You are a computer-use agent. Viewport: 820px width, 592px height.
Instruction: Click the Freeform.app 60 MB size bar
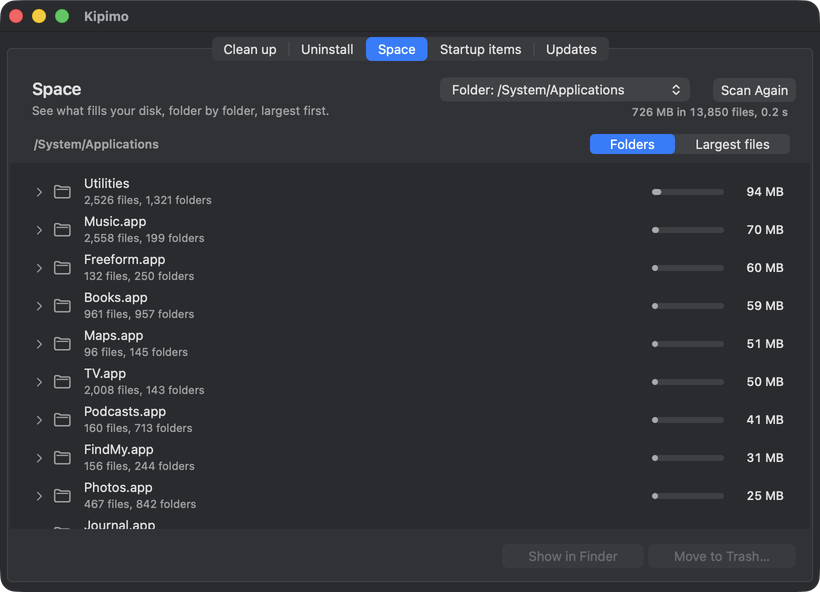coord(688,268)
